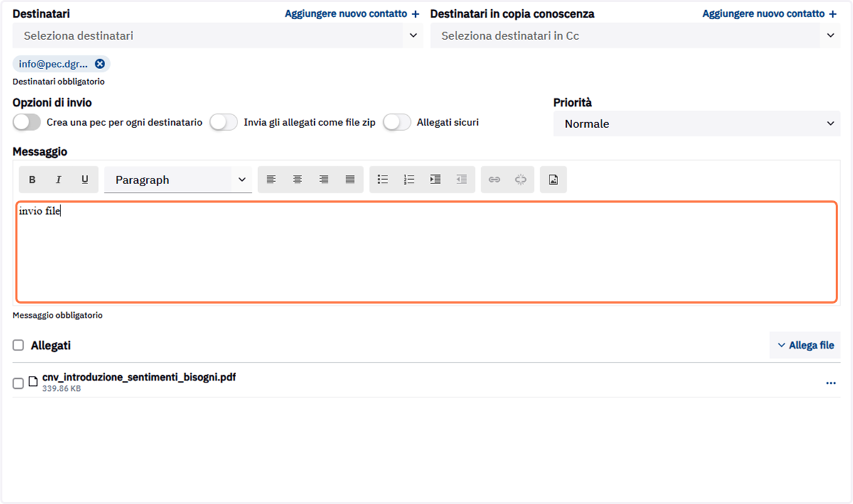Expand the 'Seleziona destinatari in Cc' dropdown
Image resolution: width=853 pixels, height=504 pixels.
click(x=635, y=36)
